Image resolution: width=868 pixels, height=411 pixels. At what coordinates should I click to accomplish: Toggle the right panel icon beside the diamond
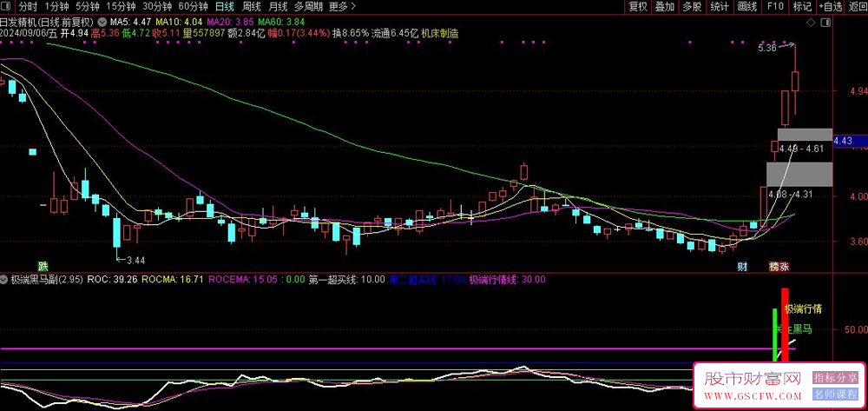826,23
